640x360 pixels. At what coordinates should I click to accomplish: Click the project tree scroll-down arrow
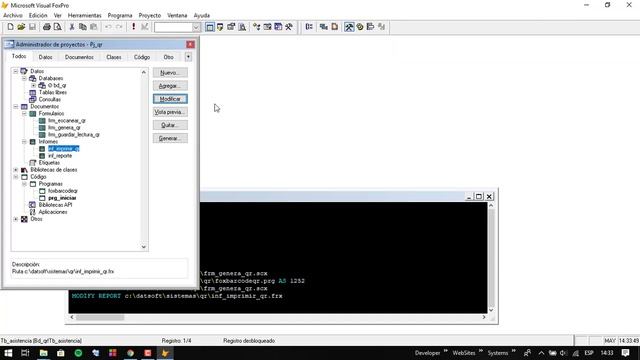pyautogui.click(x=144, y=247)
